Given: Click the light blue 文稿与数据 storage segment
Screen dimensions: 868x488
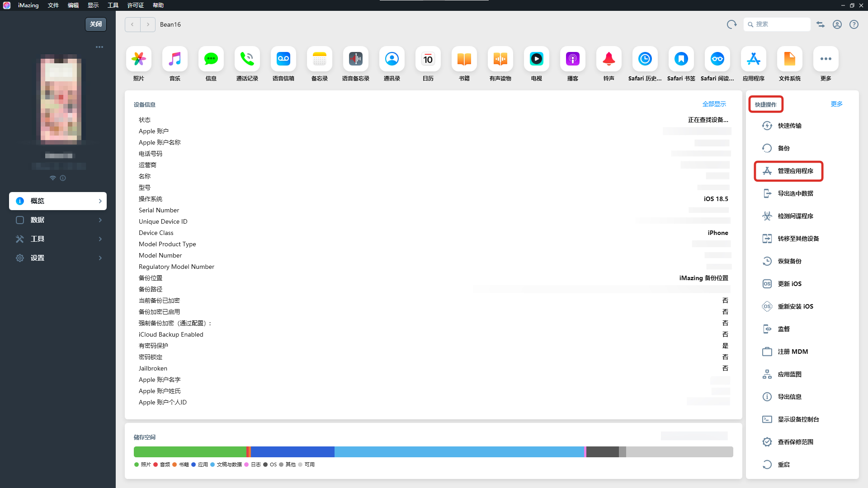Looking at the screenshot, I should click(459, 452).
